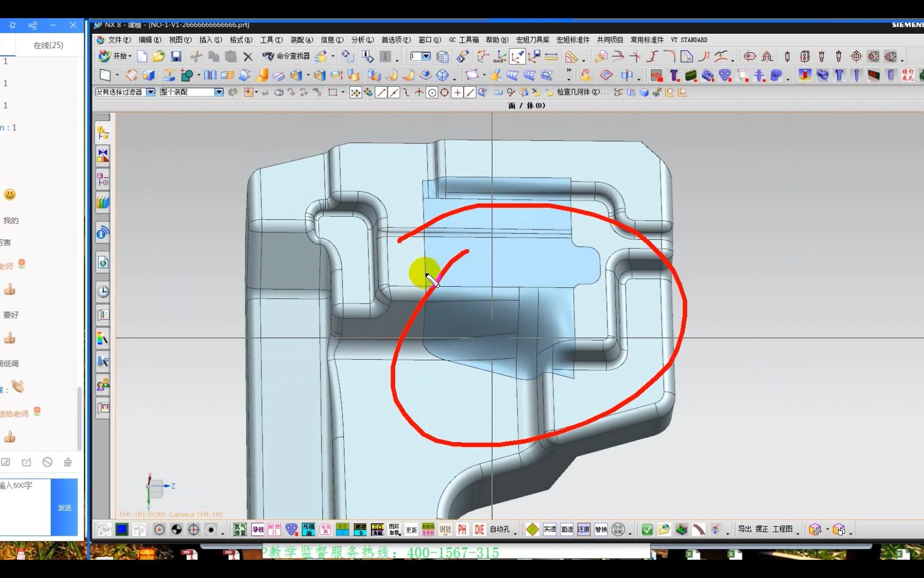Open the 视图(V) View menu
This screenshot has width=924, height=578.
pos(180,40)
